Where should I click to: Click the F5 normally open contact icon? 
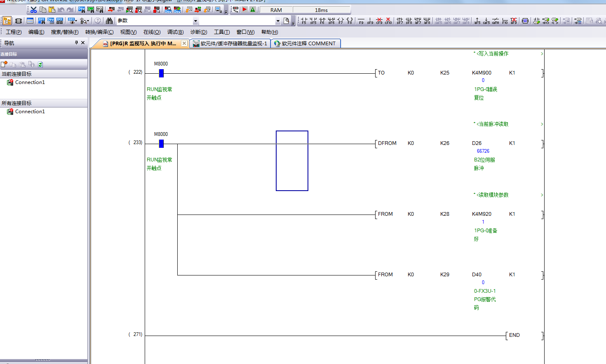(x=304, y=21)
